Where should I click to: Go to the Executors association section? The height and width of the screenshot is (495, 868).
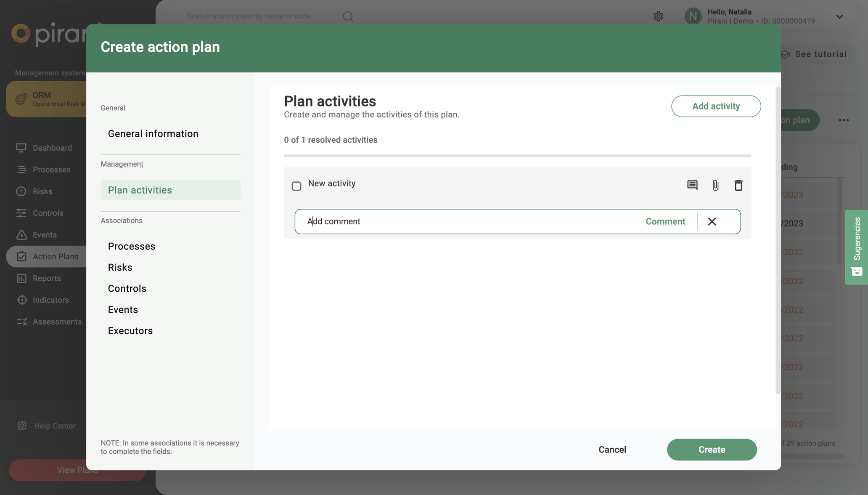tap(130, 330)
